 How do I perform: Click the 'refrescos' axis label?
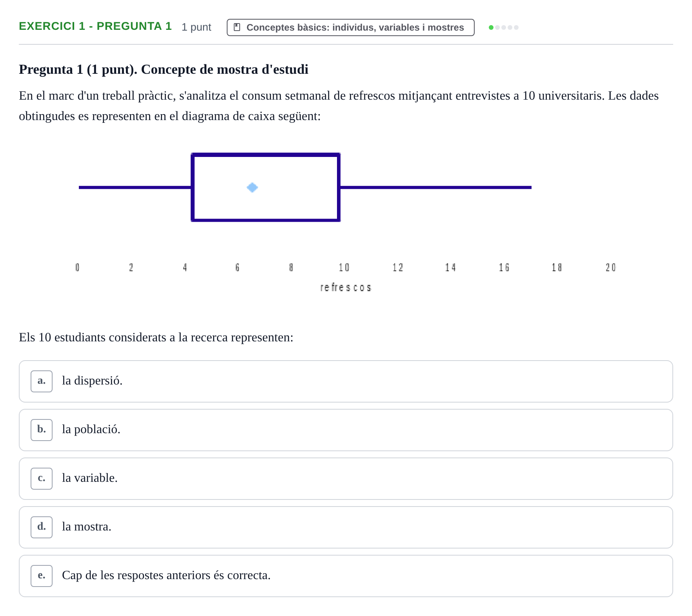(346, 288)
